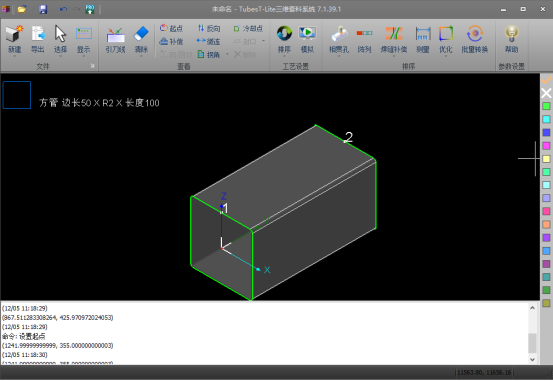
Task: Click the save floppy disk icon
Action: 43,9
